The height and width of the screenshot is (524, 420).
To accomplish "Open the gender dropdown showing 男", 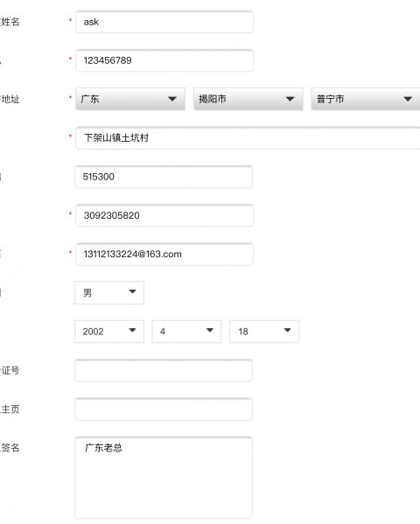I will pos(109,293).
